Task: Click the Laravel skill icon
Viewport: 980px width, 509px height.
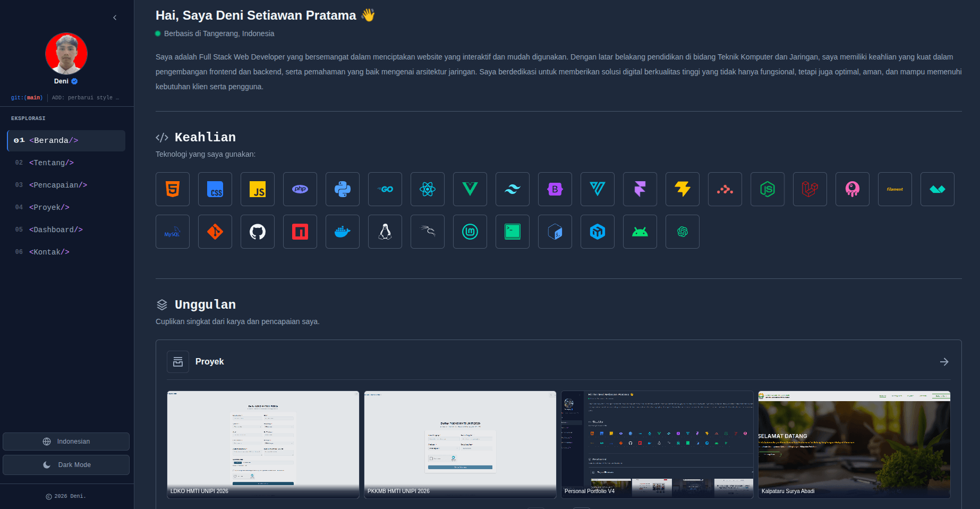Action: pyautogui.click(x=810, y=189)
